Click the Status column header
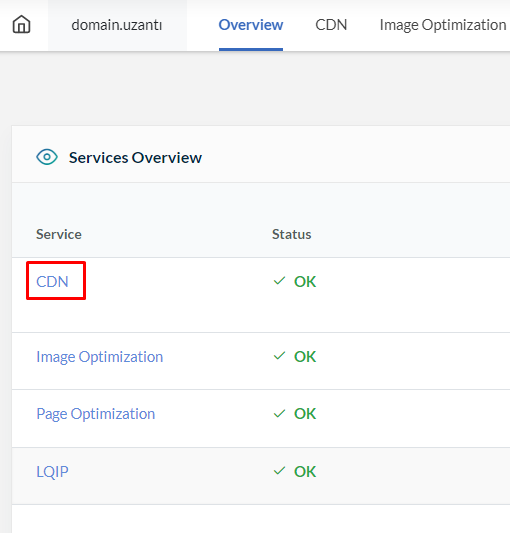The image size is (510, 533). 291,234
